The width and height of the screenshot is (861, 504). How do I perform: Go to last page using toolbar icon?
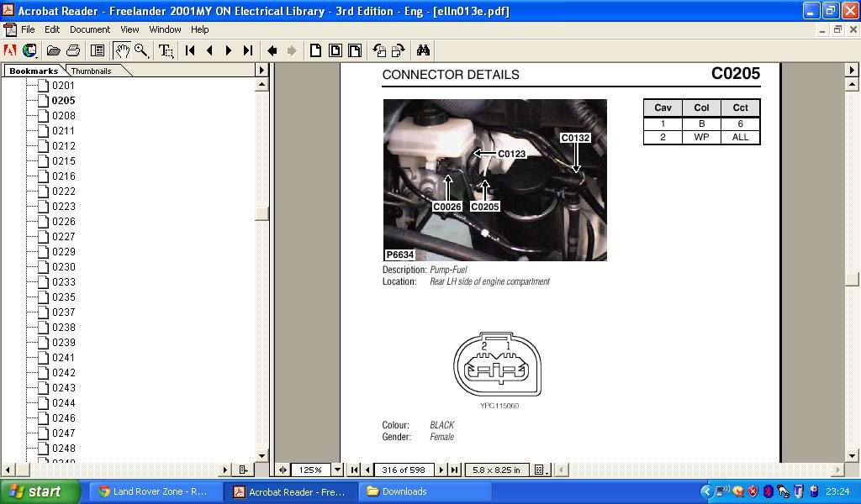[x=248, y=51]
